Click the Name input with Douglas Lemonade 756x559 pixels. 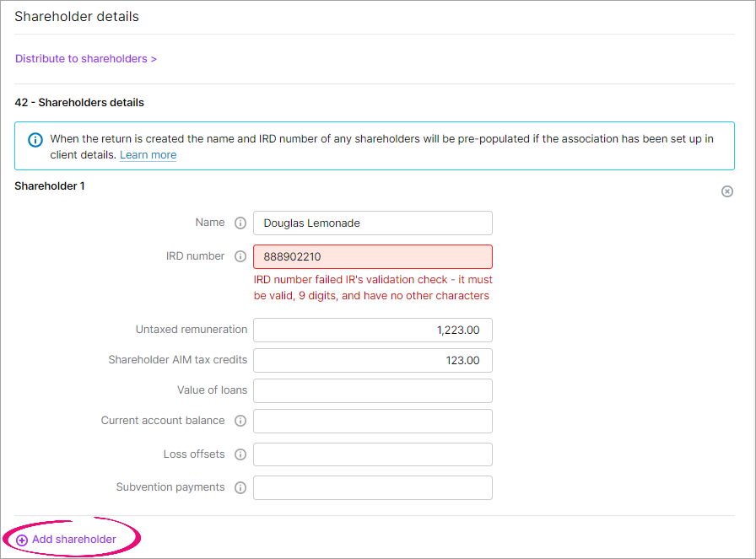(x=373, y=223)
